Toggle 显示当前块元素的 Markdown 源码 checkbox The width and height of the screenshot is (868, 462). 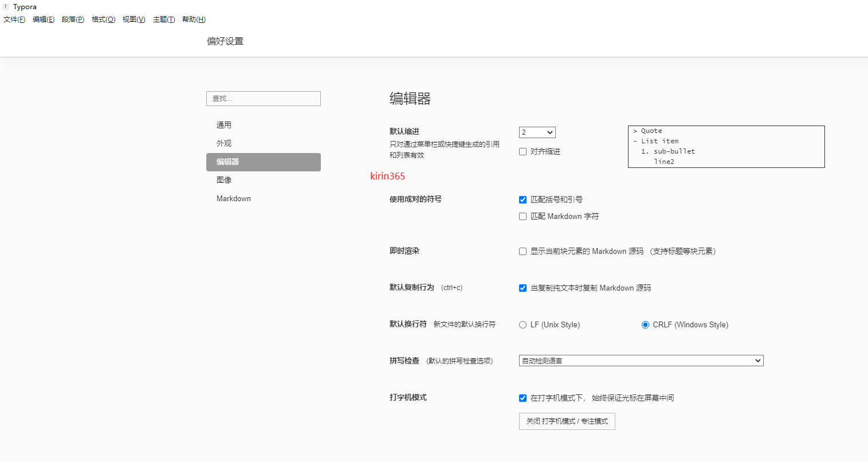click(x=523, y=252)
